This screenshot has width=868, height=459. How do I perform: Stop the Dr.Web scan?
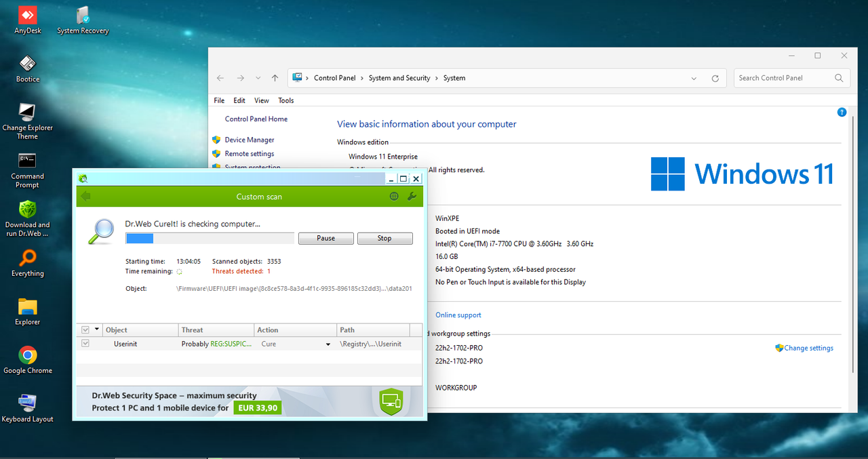coord(384,238)
